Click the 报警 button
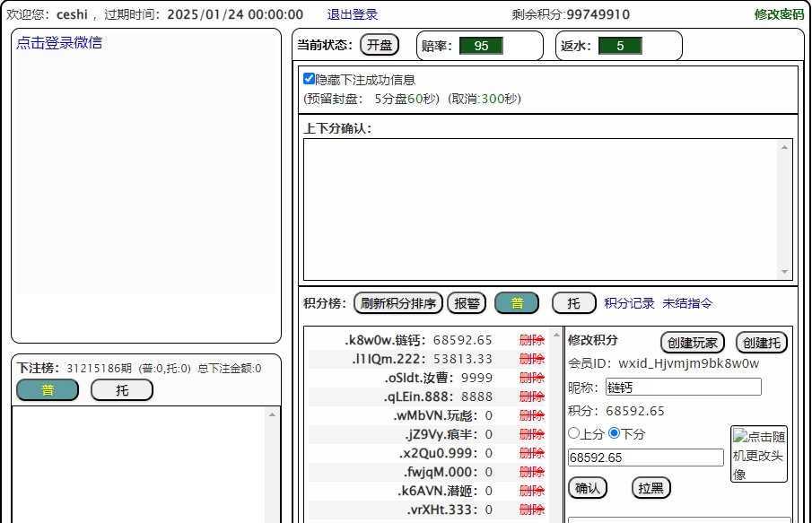 click(467, 303)
